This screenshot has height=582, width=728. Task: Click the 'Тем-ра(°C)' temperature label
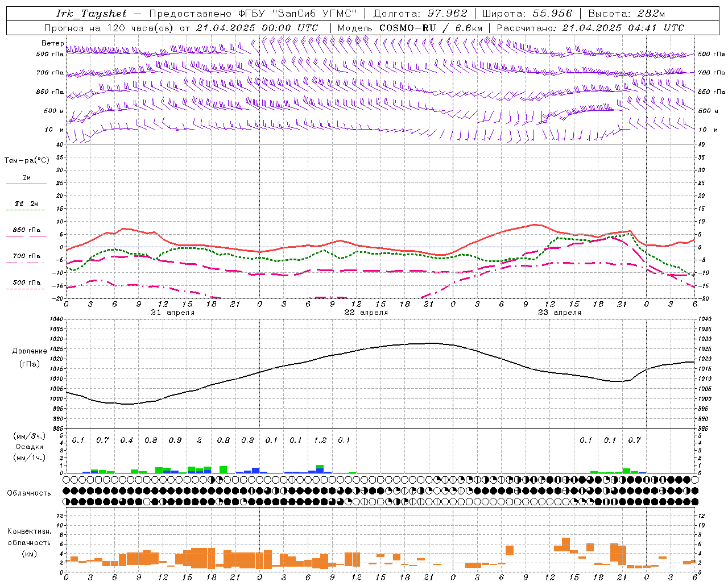click(x=27, y=161)
